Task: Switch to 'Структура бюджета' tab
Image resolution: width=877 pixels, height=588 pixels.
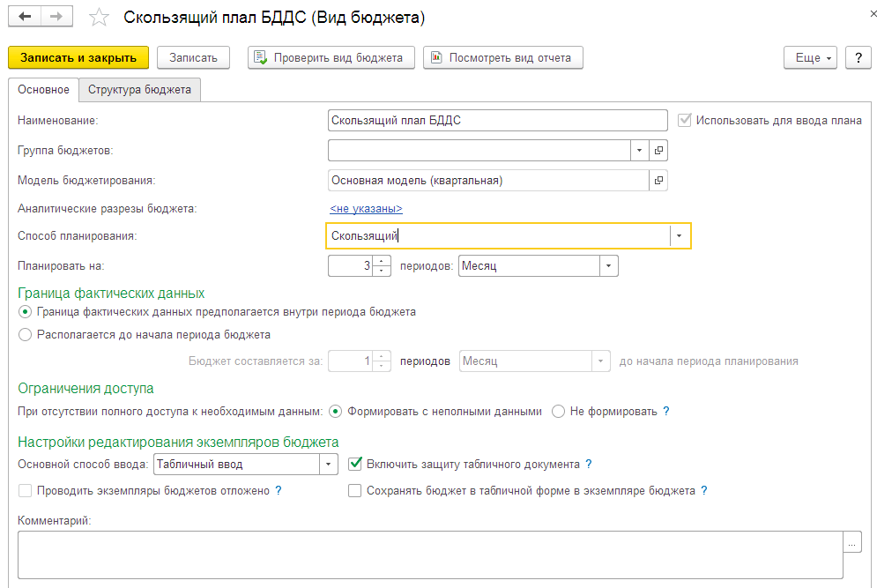Action: (x=139, y=90)
